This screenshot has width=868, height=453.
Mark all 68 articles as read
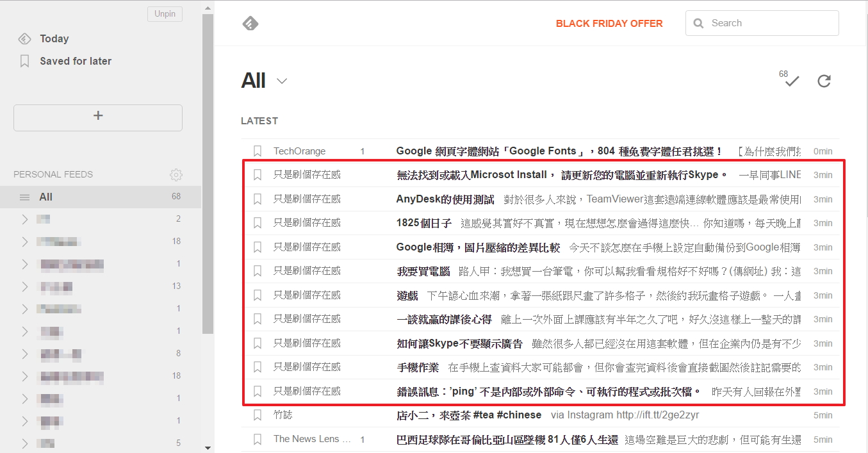(x=792, y=81)
